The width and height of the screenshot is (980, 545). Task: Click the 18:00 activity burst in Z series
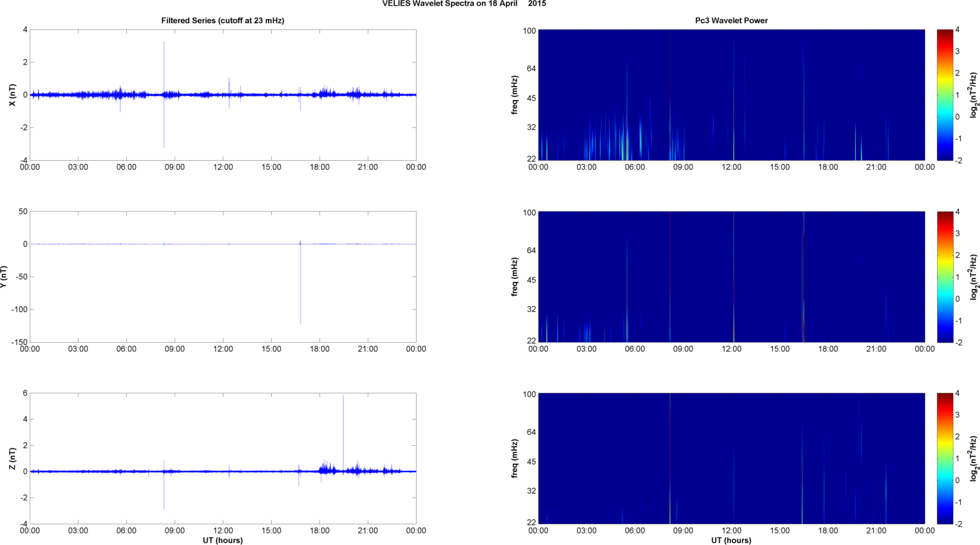click(x=328, y=469)
